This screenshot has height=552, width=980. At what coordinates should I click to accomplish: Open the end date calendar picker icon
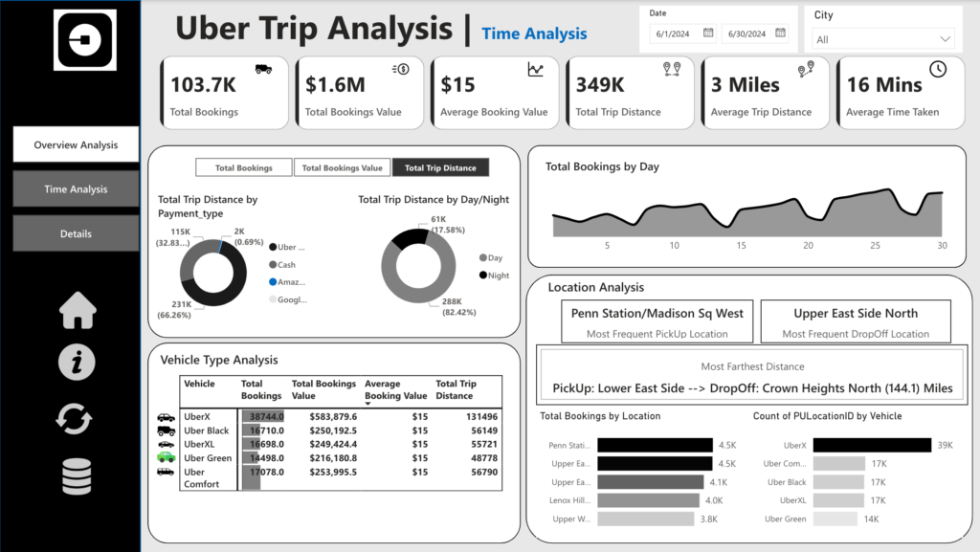click(x=780, y=33)
